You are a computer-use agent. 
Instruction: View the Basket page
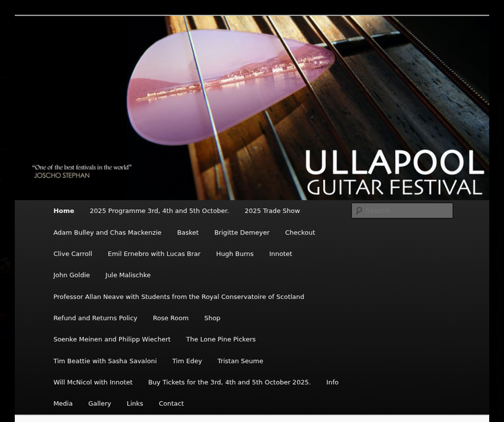pyautogui.click(x=187, y=233)
